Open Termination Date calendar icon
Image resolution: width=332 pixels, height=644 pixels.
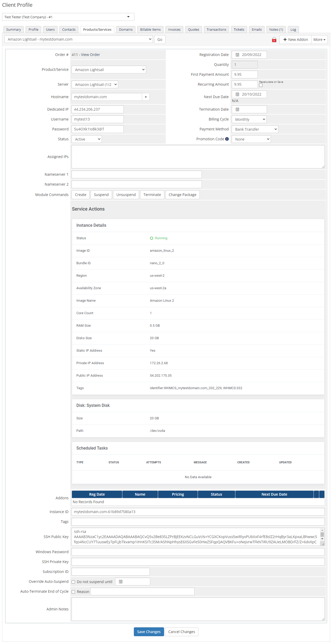237,109
